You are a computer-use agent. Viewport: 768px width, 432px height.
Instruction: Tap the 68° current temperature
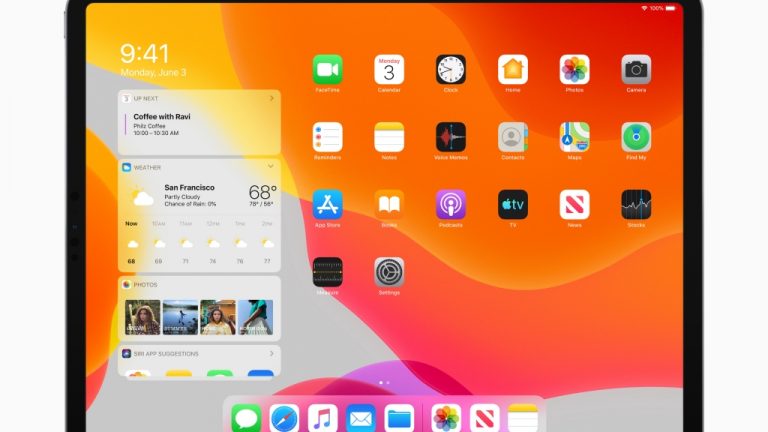click(x=263, y=192)
